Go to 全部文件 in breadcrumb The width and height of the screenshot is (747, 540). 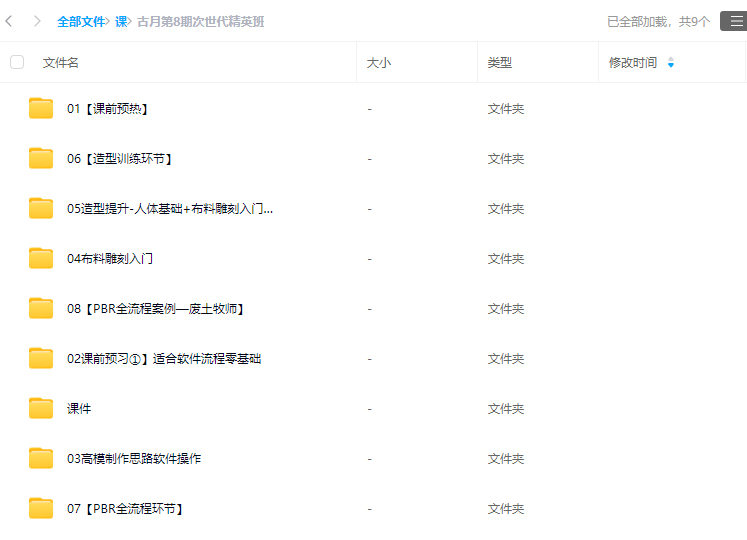[x=81, y=21]
